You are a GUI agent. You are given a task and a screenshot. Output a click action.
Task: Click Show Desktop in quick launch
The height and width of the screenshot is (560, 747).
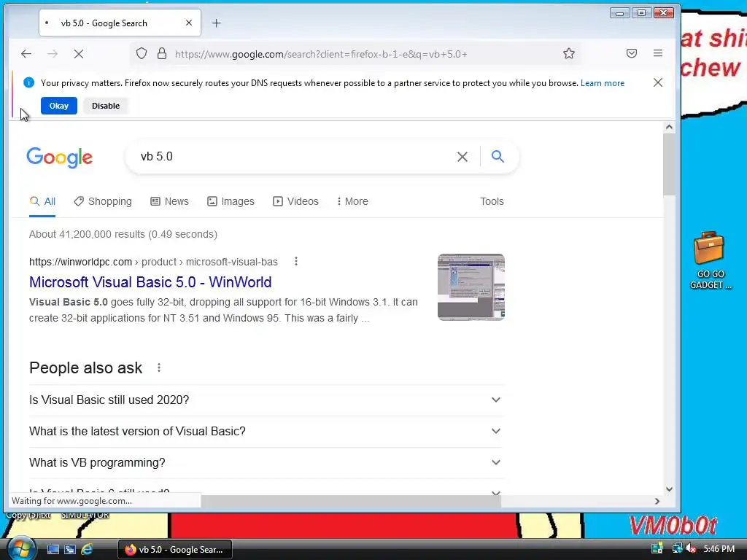53,550
